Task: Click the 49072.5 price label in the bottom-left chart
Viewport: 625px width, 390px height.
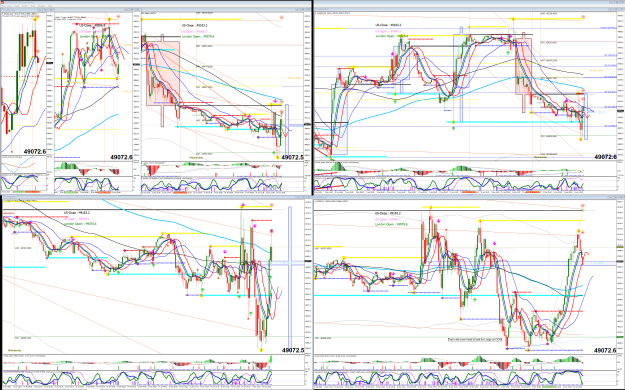Action: click(x=293, y=350)
